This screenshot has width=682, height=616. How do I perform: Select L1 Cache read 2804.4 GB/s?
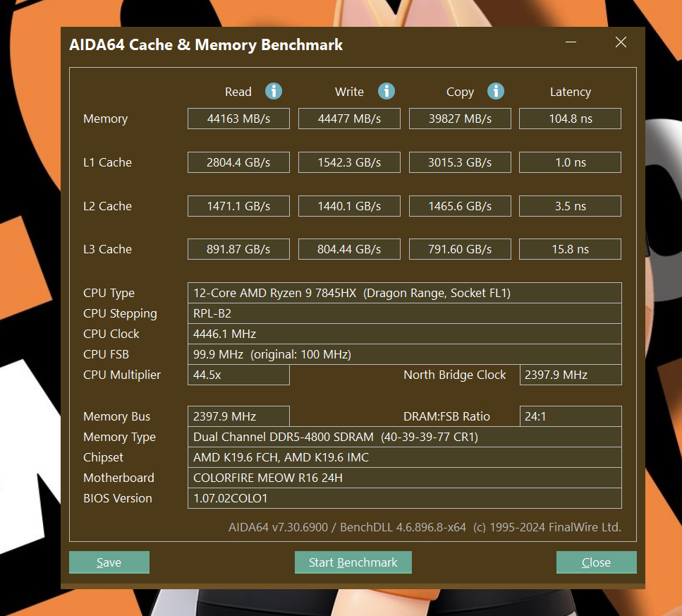pos(238,162)
